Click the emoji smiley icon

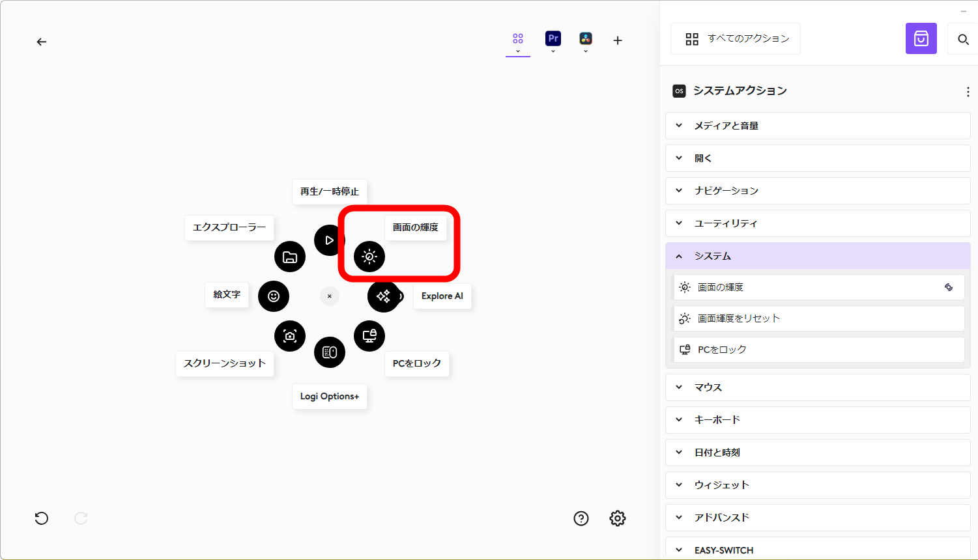tap(274, 296)
